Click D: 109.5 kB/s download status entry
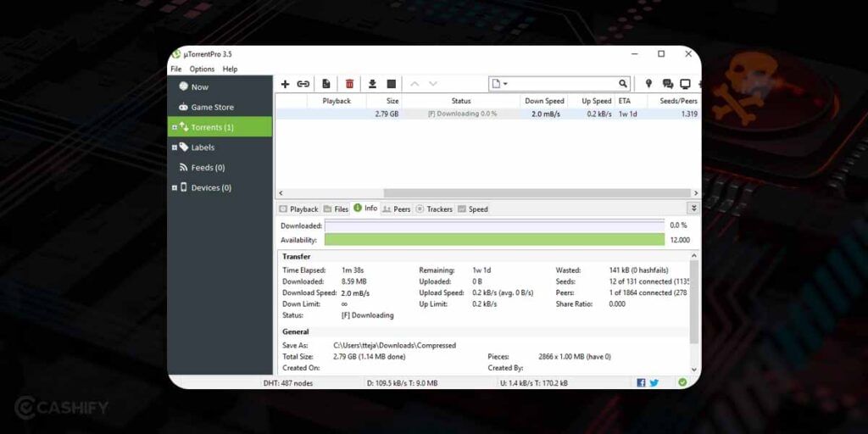 pyautogui.click(x=403, y=383)
